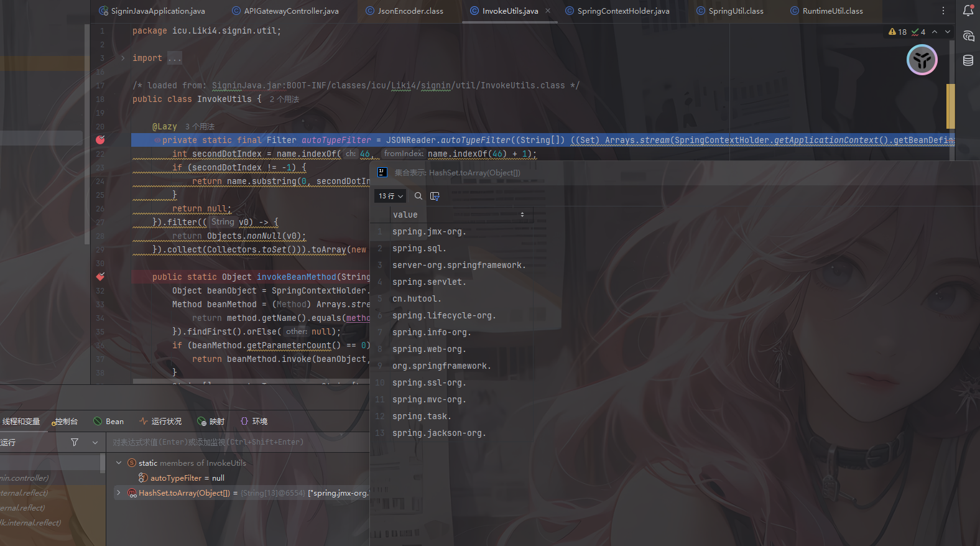
Task: Switch to the Bean debugger tab
Action: pos(109,421)
